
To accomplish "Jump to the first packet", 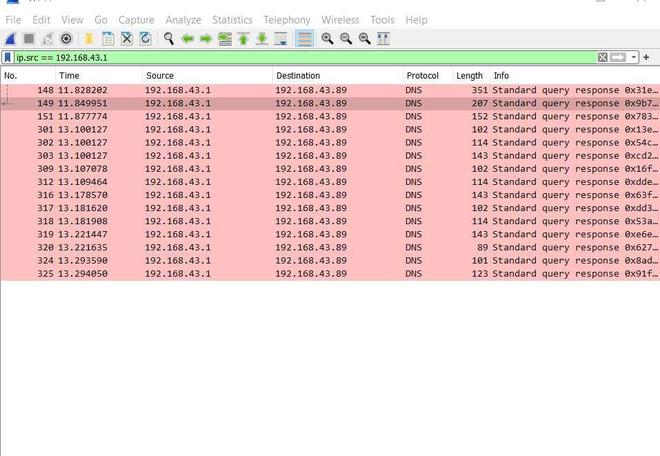I will (243, 39).
